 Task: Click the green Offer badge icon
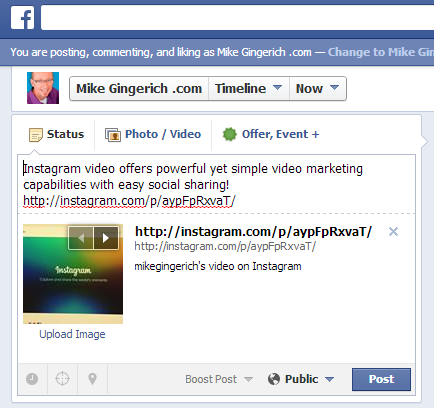pos(229,134)
